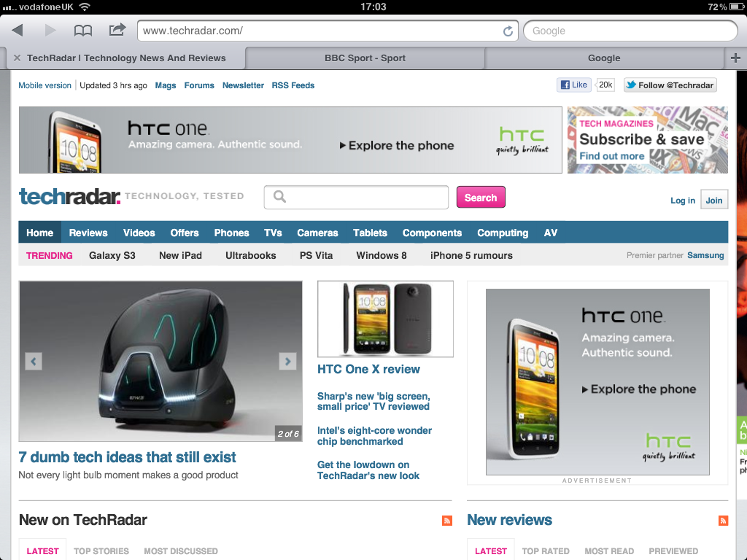This screenshot has width=747, height=560.
Task: Focus the Google search field
Action: point(630,31)
